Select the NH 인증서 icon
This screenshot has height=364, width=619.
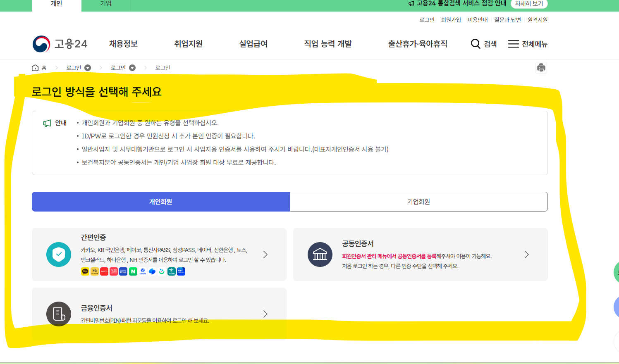click(x=180, y=271)
